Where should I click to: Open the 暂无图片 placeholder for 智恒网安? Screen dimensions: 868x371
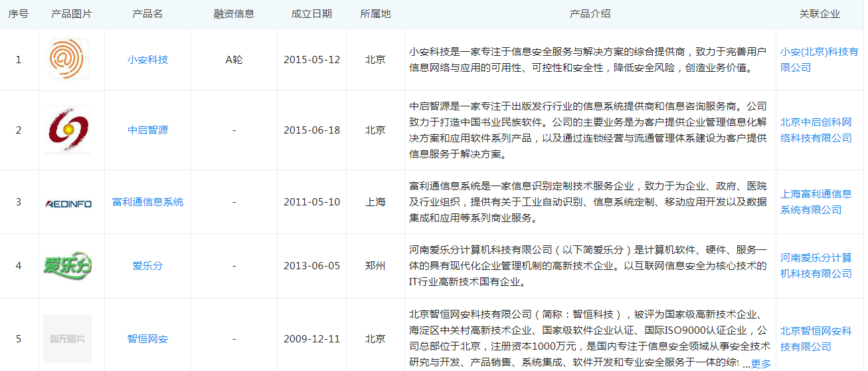67,338
